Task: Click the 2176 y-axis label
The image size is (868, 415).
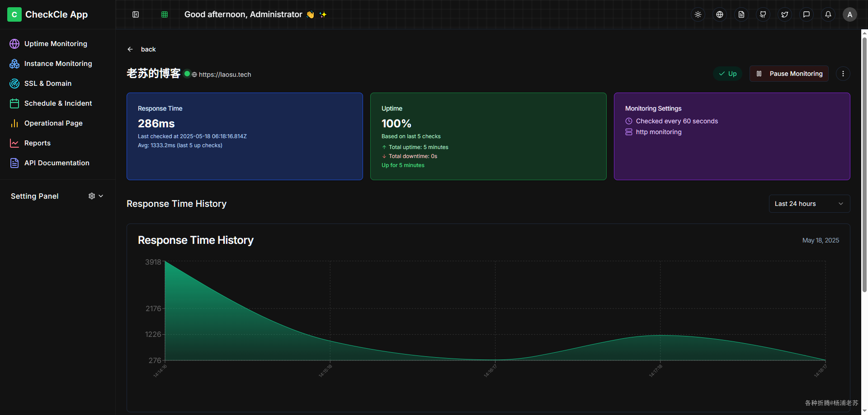Action: [153, 308]
